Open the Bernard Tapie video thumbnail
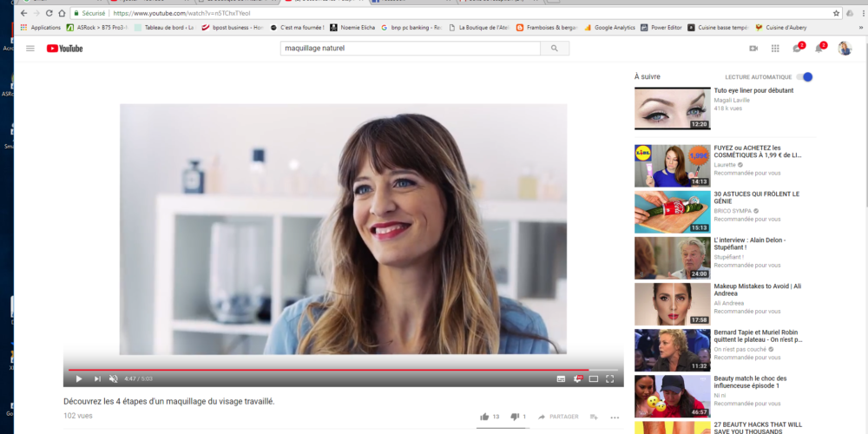The height and width of the screenshot is (434, 868). [x=673, y=351]
